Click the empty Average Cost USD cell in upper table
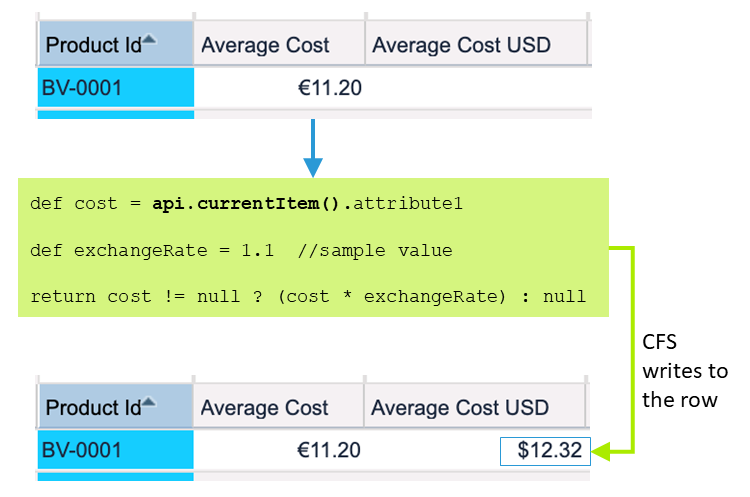 pos(477,88)
